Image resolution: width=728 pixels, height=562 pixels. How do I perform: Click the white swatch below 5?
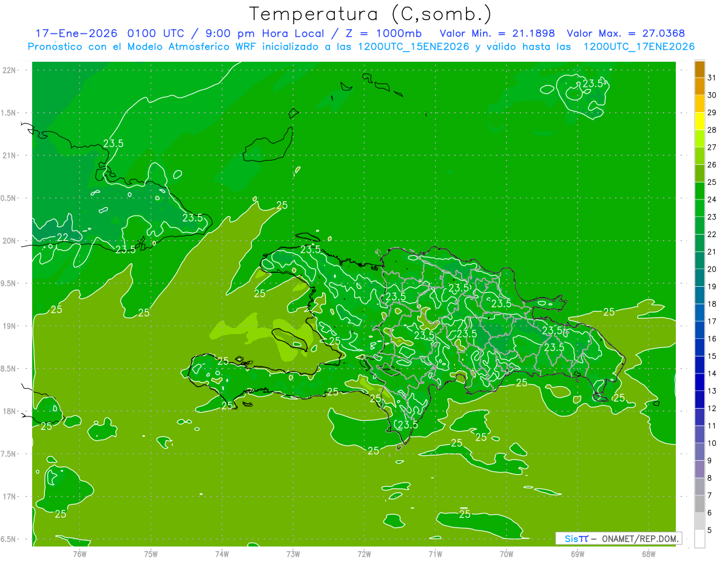(x=699, y=539)
